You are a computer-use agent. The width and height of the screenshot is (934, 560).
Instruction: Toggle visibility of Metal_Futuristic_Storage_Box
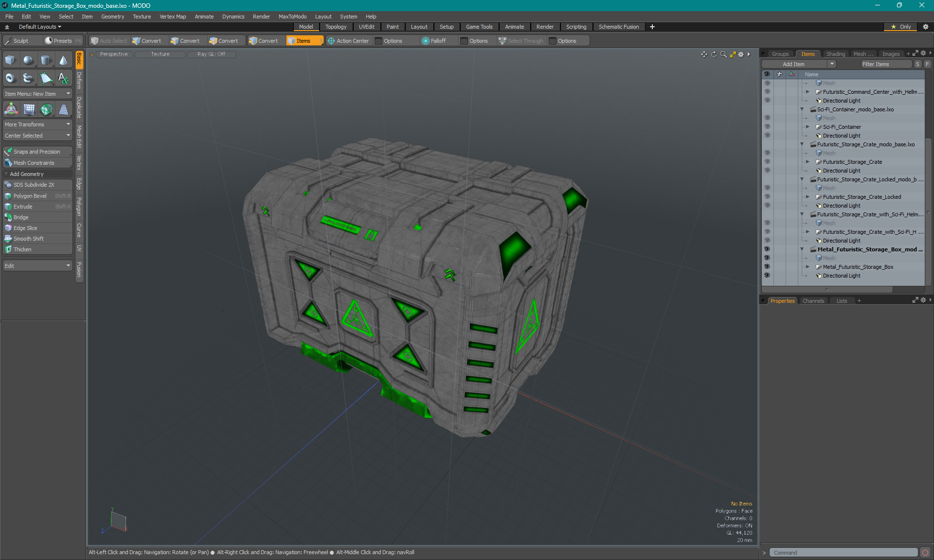point(767,267)
